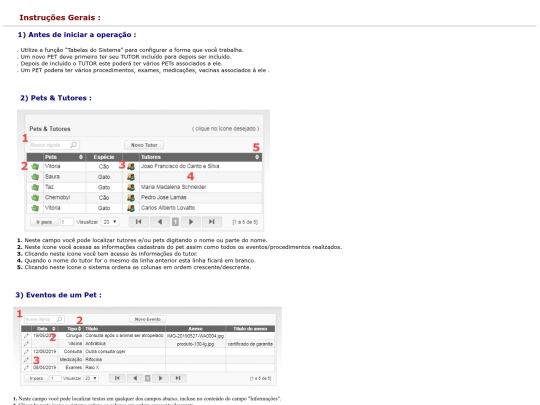Screen dimensions: 540x405
Task: Click the Anexo column header
Action: click(195, 329)
